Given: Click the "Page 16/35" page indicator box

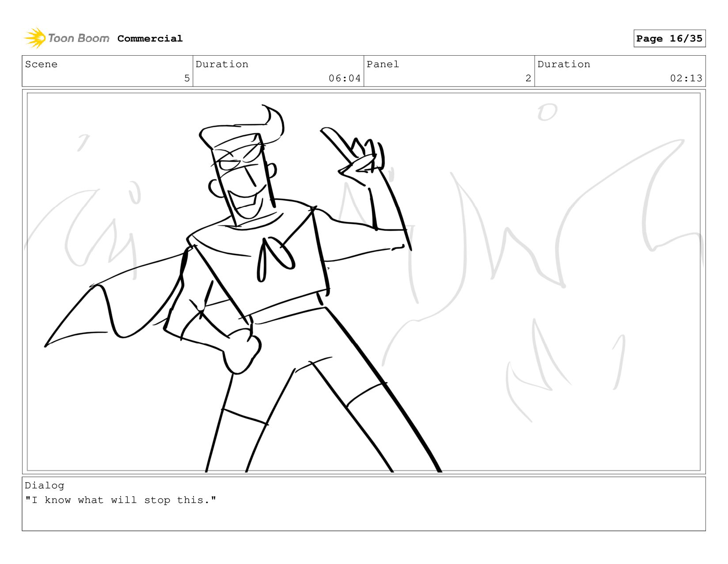Looking at the screenshot, I should click(669, 38).
